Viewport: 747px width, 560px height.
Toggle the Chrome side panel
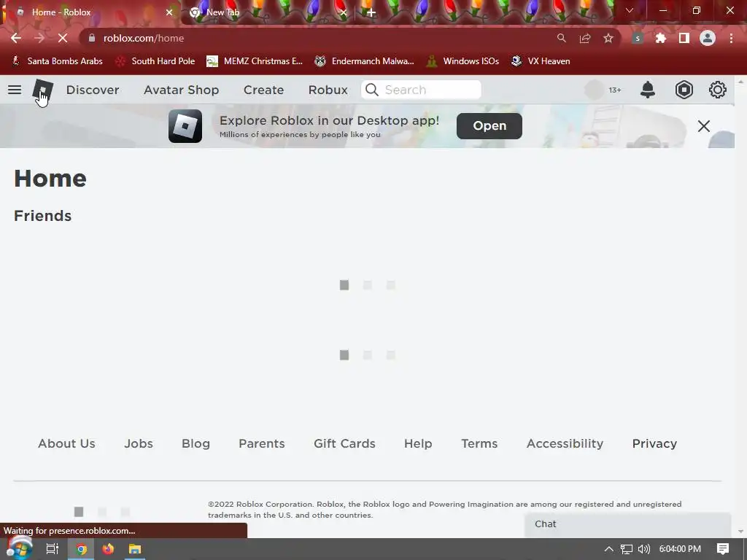click(x=684, y=38)
